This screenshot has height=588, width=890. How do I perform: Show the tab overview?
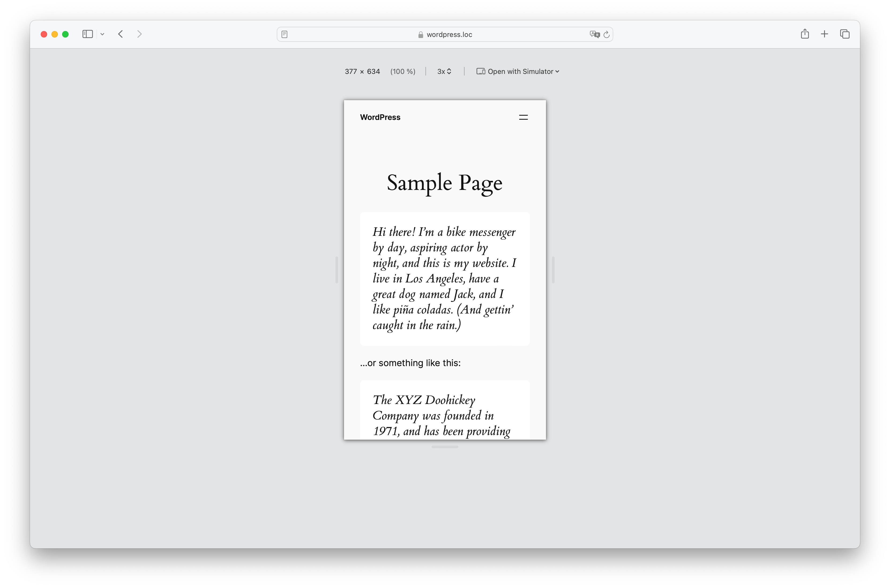pyautogui.click(x=845, y=34)
